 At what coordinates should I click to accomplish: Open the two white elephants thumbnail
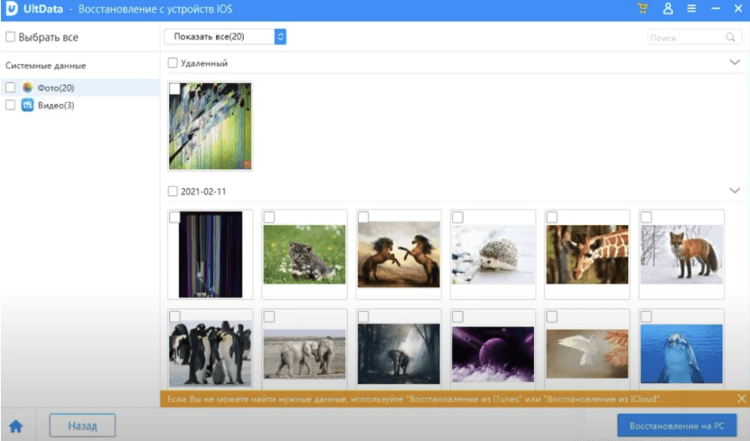click(x=304, y=354)
